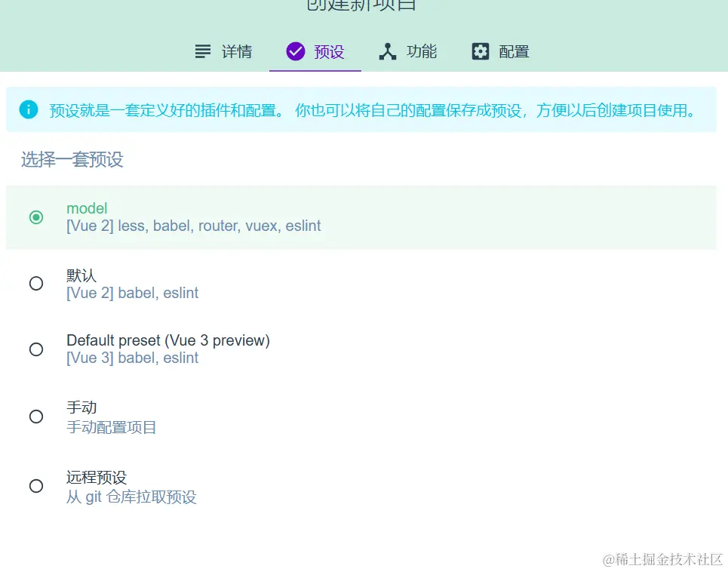Switch to the 预设 tab
The image size is (728, 572).
[x=315, y=51]
